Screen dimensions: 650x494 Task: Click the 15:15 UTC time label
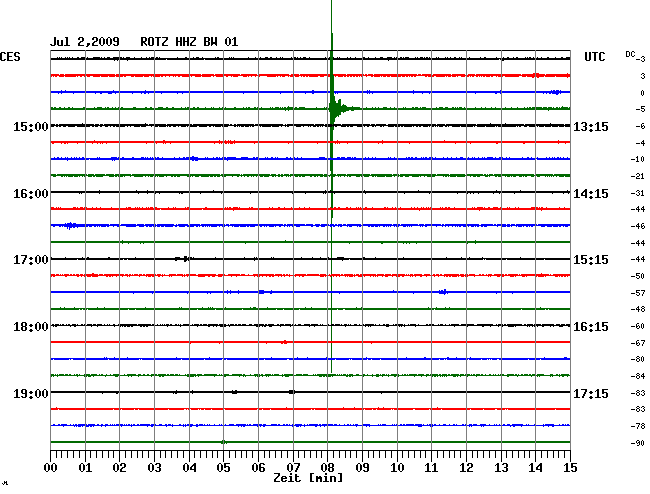click(591, 260)
